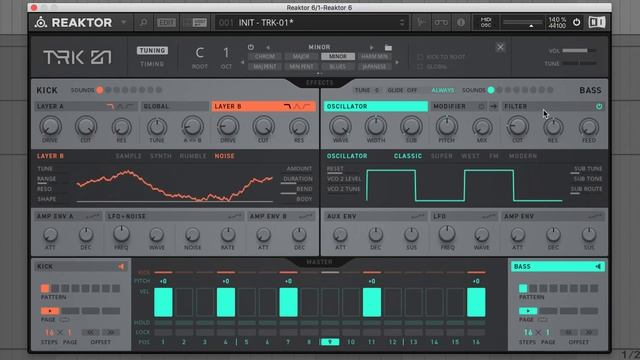Adjust the VOL slider

pyautogui.click(x=579, y=51)
